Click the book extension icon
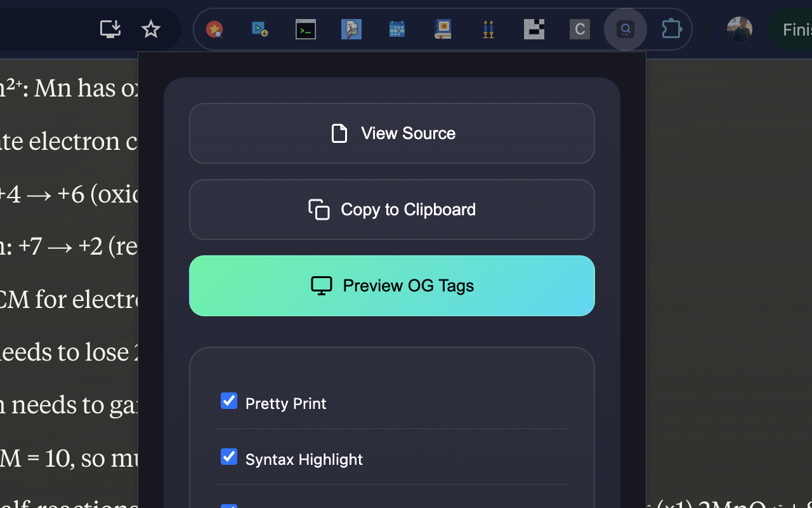Screen dimensions: 812x508 (x=442, y=29)
